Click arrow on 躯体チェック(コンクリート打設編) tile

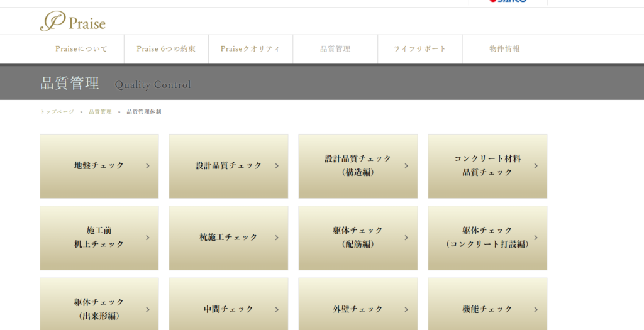[x=536, y=238]
